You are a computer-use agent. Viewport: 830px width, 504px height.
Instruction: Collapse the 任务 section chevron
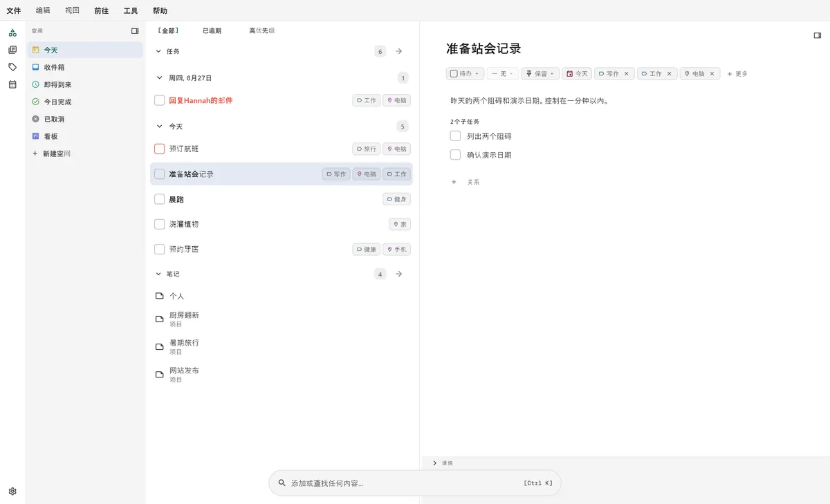point(158,51)
